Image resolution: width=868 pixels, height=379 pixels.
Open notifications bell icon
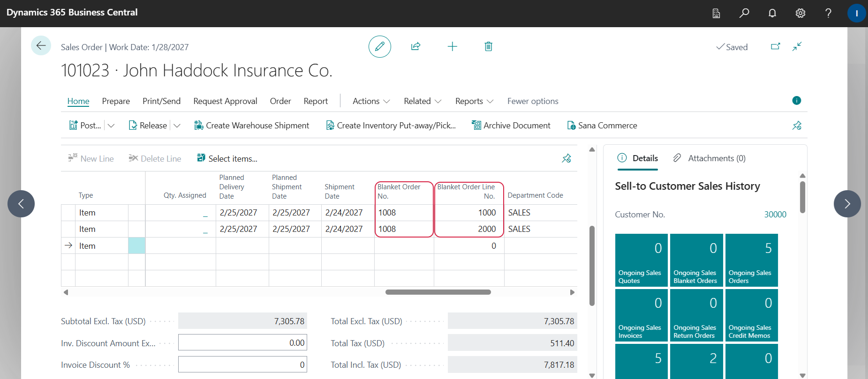tap(772, 13)
